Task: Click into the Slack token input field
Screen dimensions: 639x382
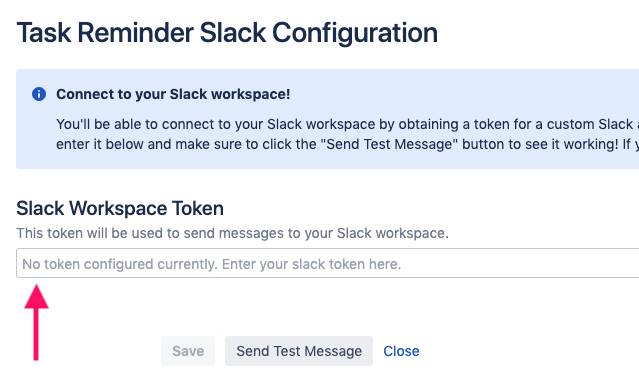Action: point(328,263)
